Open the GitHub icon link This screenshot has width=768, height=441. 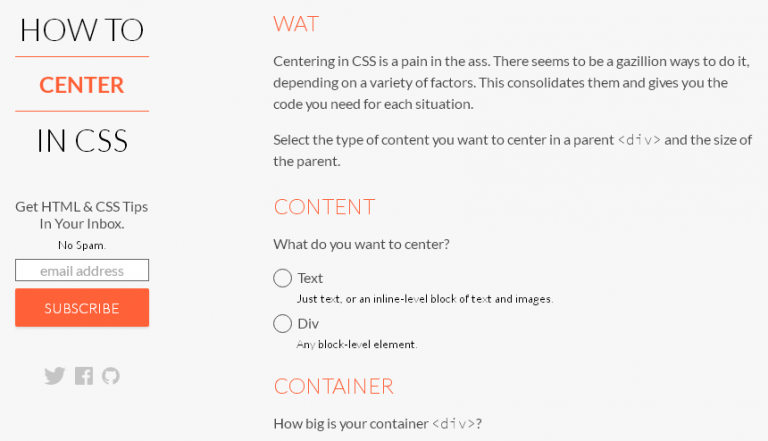click(x=111, y=376)
